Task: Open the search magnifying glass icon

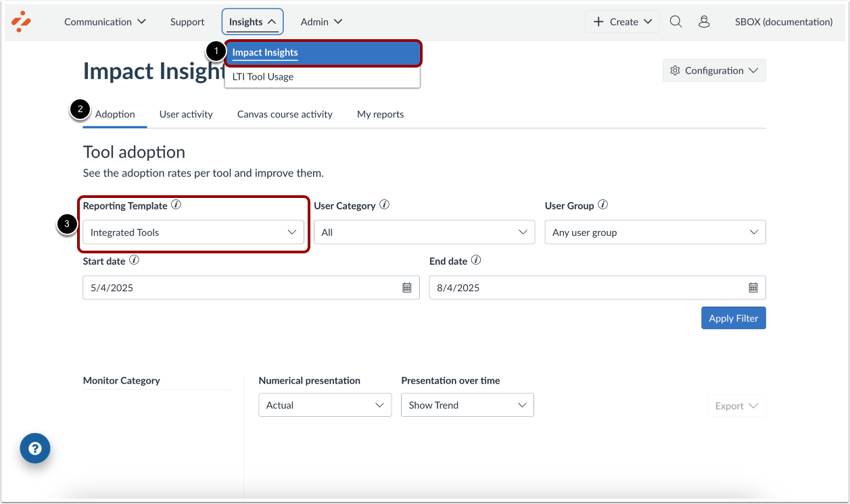Action: point(676,21)
